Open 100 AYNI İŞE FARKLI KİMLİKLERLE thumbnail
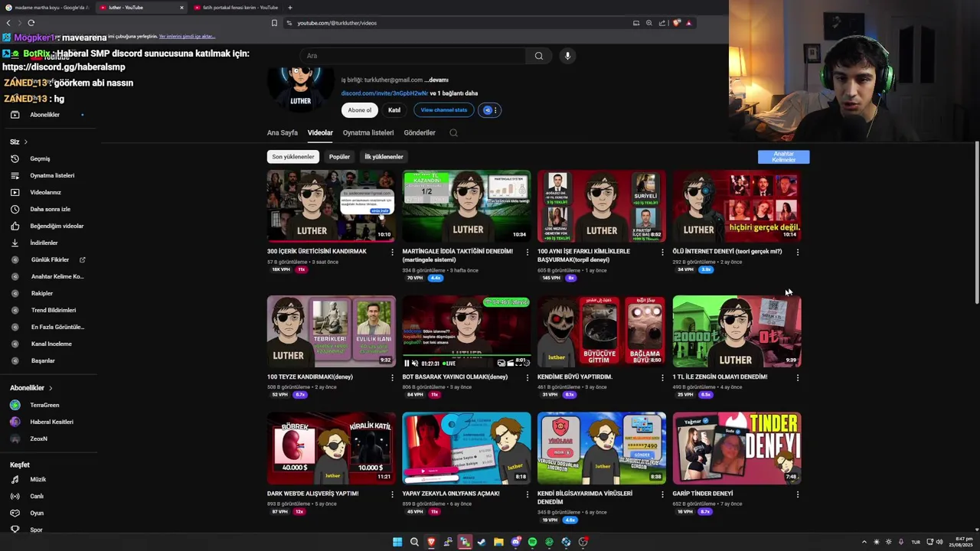The height and width of the screenshot is (551, 980). [x=602, y=206]
